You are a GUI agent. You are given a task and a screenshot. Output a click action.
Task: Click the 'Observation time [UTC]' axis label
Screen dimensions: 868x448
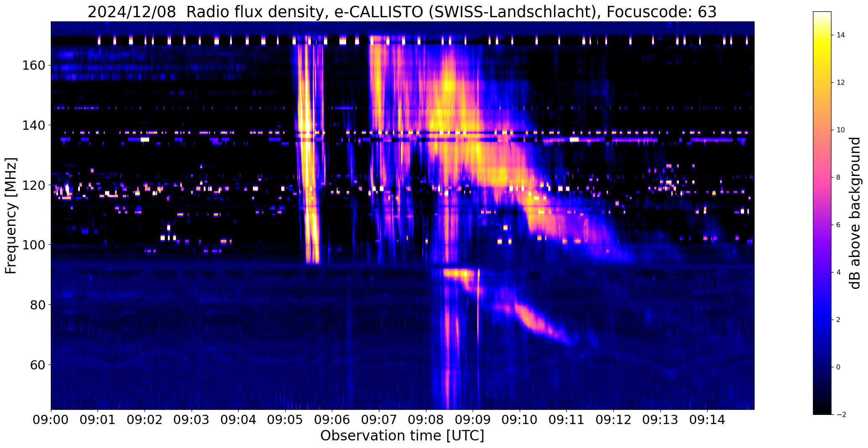coord(402,435)
